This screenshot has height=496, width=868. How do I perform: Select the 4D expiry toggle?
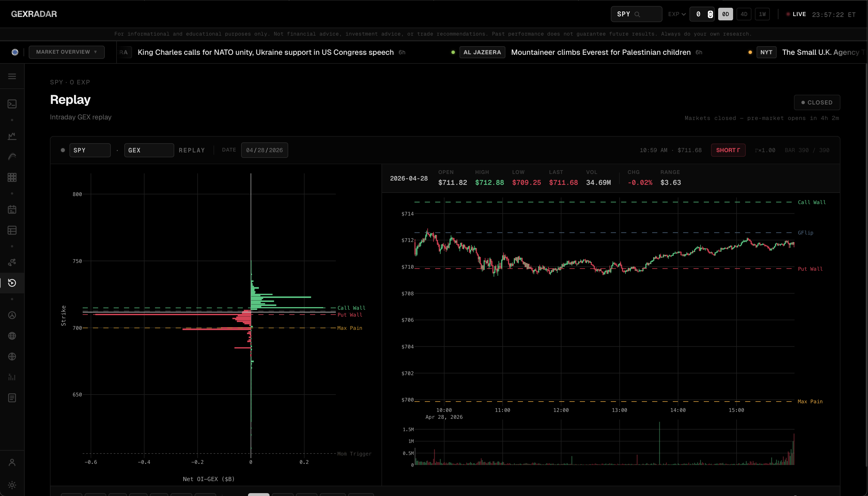pyautogui.click(x=744, y=14)
